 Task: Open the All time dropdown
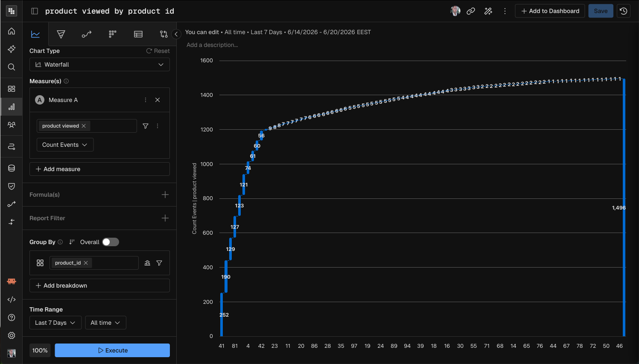(105, 323)
